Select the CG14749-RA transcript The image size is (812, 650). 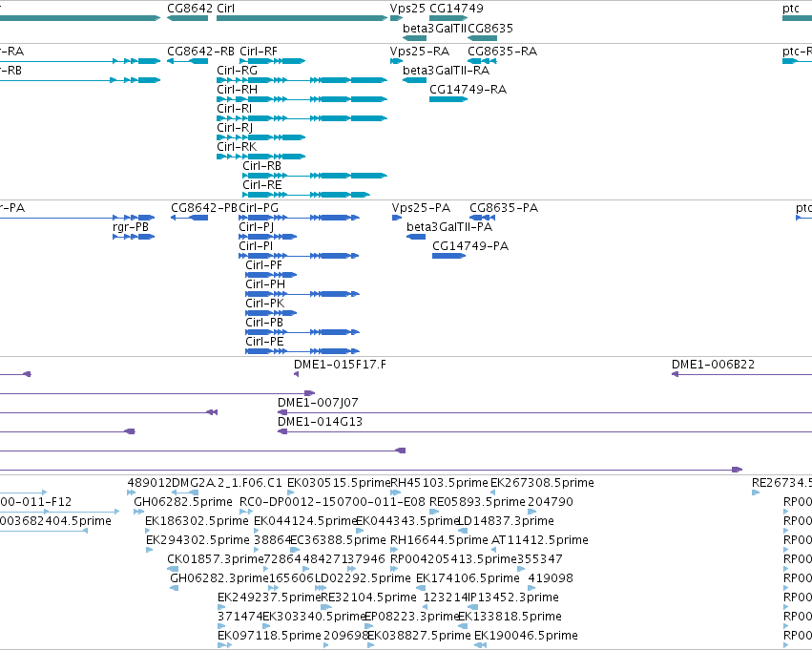tap(448, 99)
